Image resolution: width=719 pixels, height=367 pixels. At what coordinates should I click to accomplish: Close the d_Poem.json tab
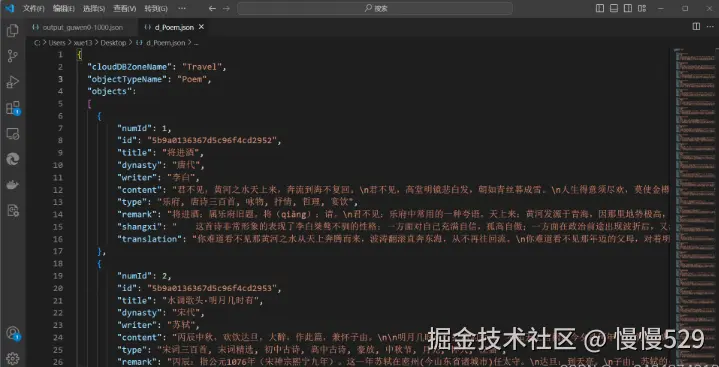(x=201, y=27)
